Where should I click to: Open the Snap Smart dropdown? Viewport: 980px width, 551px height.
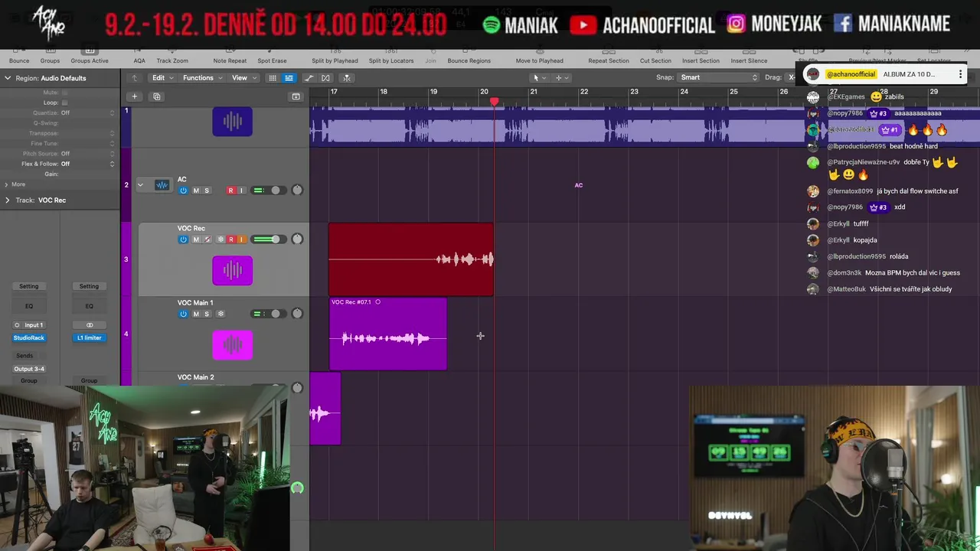[719, 78]
